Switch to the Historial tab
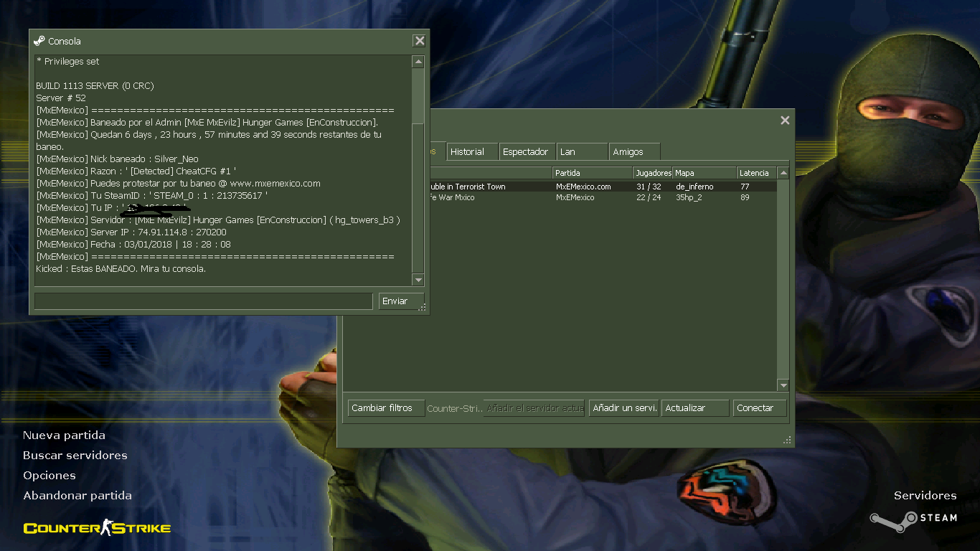 point(471,151)
